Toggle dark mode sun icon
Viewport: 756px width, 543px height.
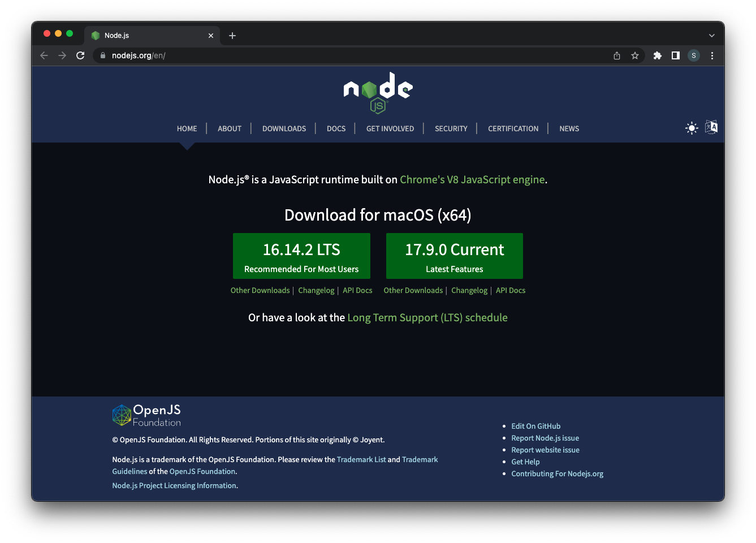click(692, 128)
